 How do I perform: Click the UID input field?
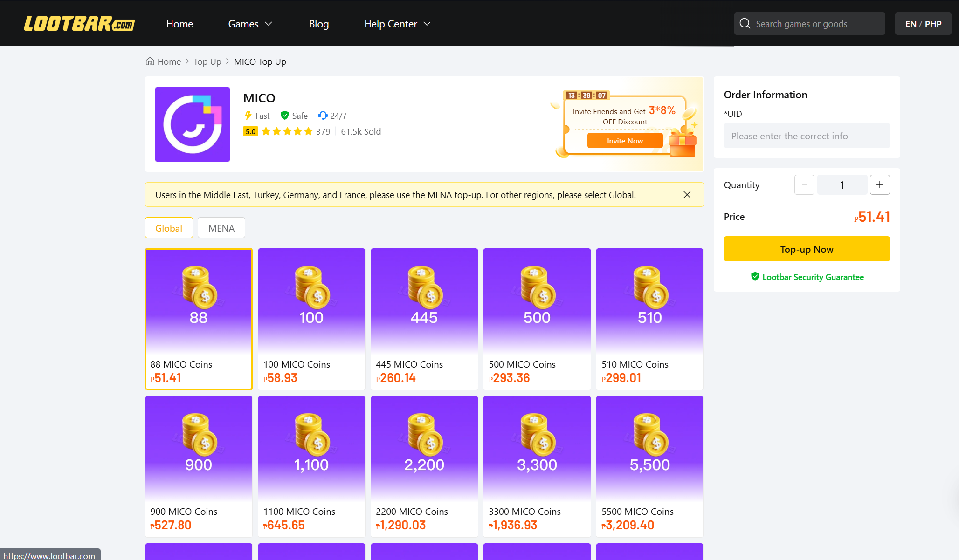tap(807, 136)
